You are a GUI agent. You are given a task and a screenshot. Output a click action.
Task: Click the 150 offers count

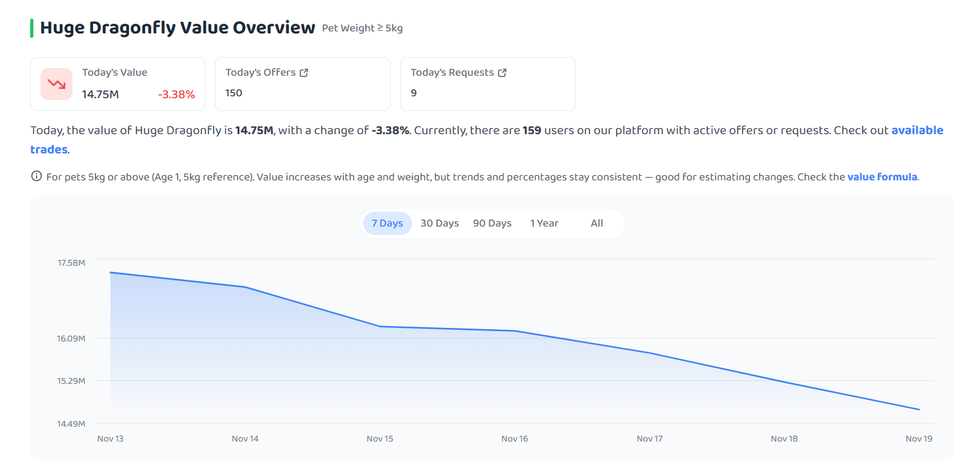tap(234, 93)
